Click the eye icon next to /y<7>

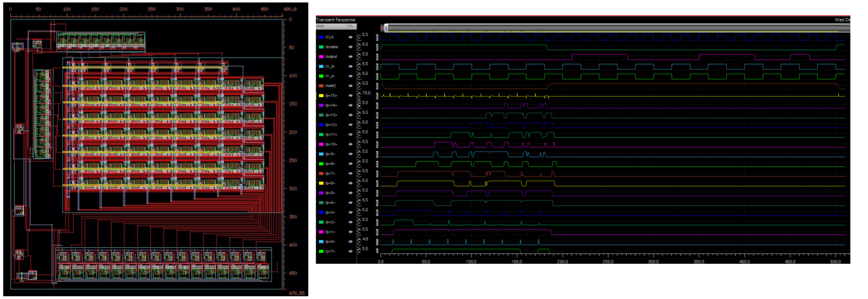coord(350,251)
